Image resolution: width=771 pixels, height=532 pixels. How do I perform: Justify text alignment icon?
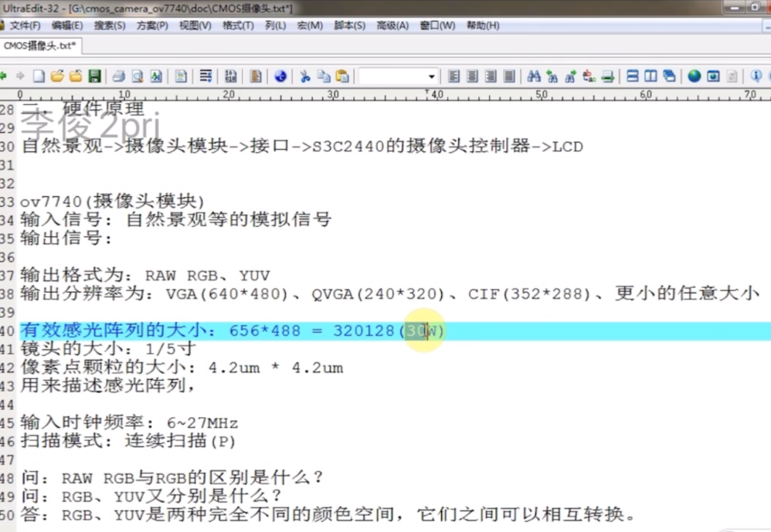coord(509,76)
